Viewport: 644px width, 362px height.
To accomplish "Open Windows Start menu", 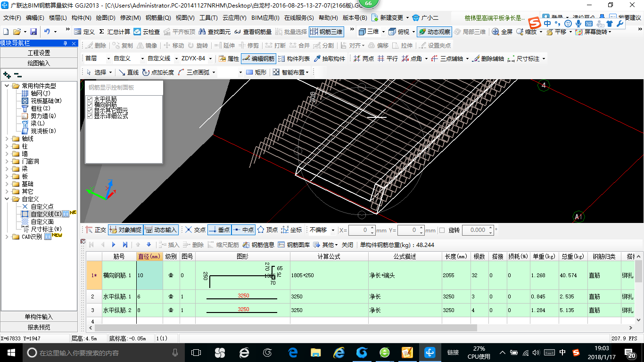I will pos(11,352).
